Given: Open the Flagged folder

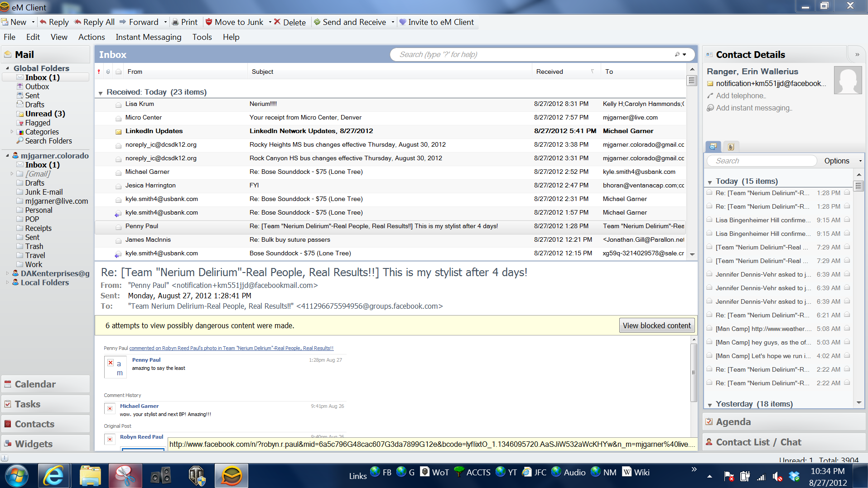Looking at the screenshot, I should (38, 123).
